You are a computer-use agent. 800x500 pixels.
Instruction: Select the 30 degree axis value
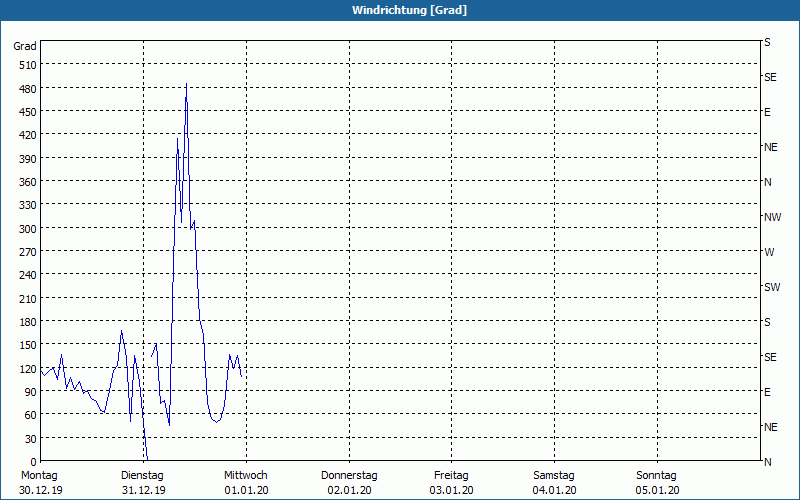point(31,439)
